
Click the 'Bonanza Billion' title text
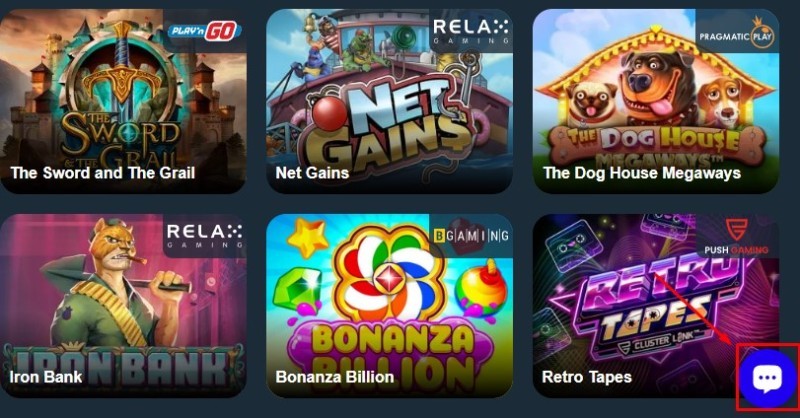coord(335,377)
